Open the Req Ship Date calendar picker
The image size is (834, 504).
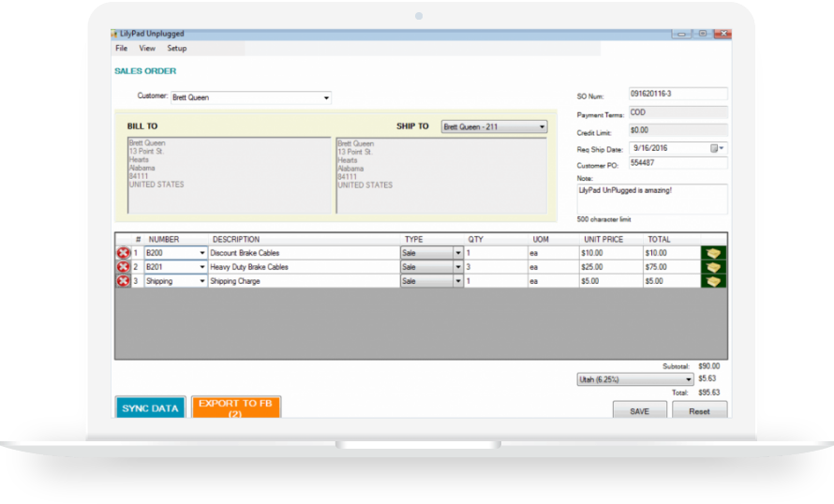point(717,148)
